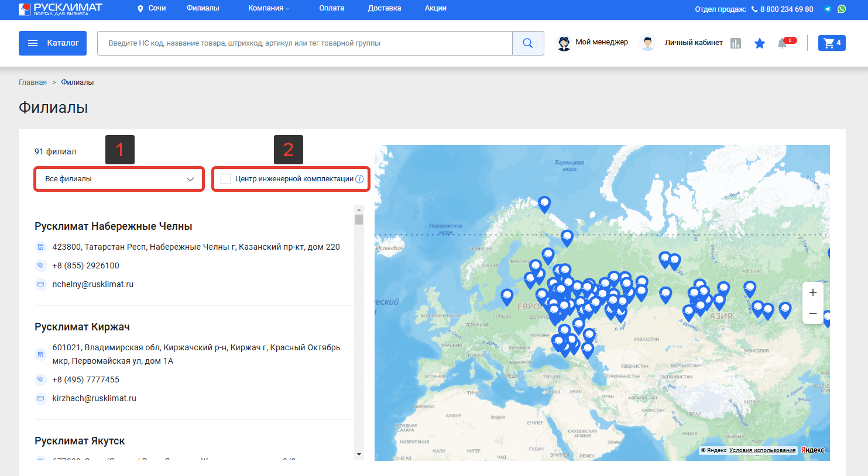This screenshot has height=476, width=868.
Task: Open Доставка in top menu
Action: (385, 8)
